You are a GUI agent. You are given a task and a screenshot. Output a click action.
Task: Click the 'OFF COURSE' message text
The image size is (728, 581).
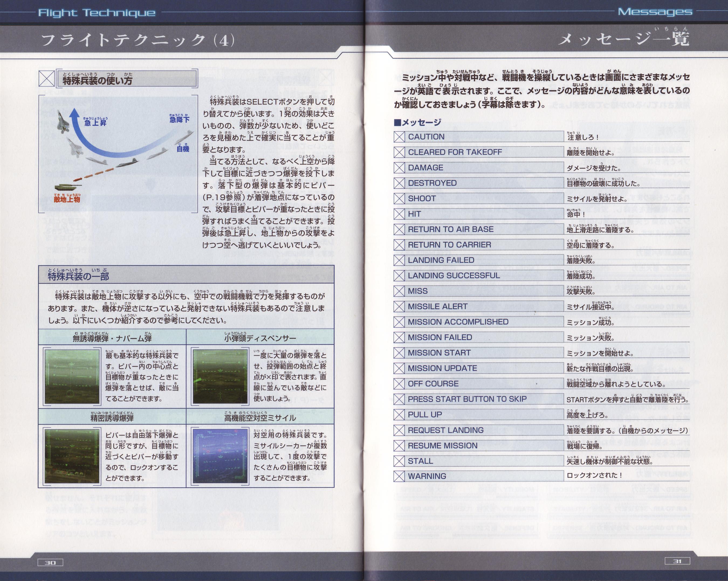click(x=433, y=384)
